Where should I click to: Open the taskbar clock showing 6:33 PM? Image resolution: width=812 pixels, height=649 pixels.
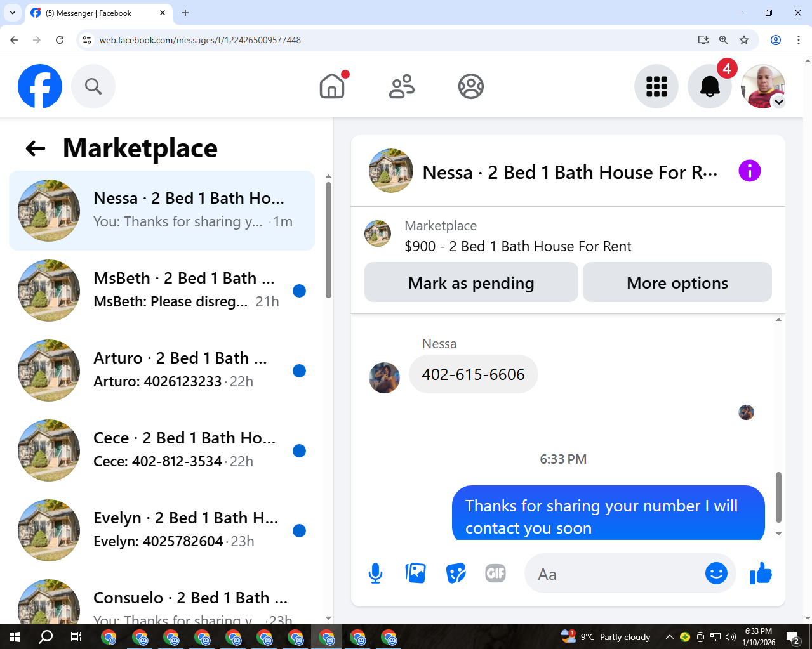pos(759,637)
